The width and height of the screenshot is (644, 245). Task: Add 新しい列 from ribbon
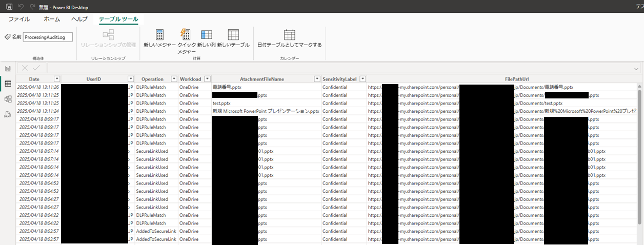pos(207,39)
